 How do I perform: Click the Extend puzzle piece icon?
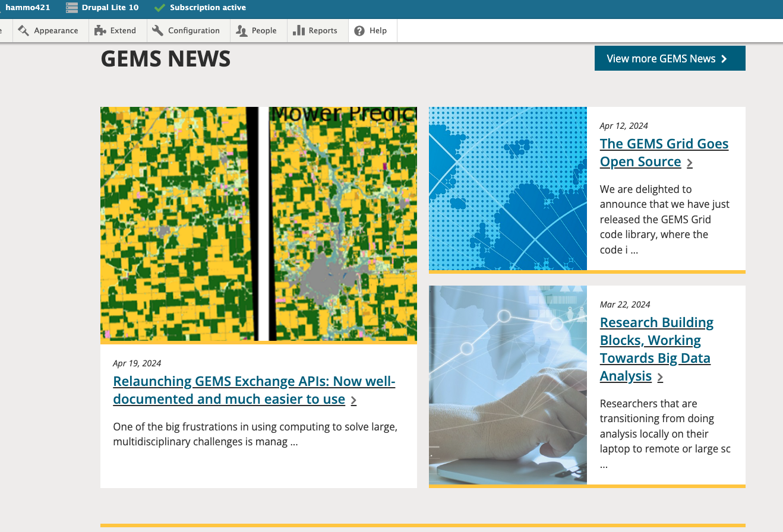(x=100, y=31)
